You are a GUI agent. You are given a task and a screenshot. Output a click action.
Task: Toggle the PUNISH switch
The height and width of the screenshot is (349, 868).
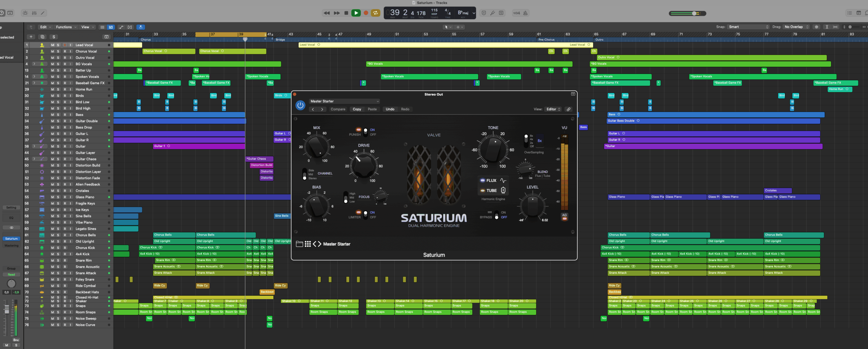[x=365, y=132]
